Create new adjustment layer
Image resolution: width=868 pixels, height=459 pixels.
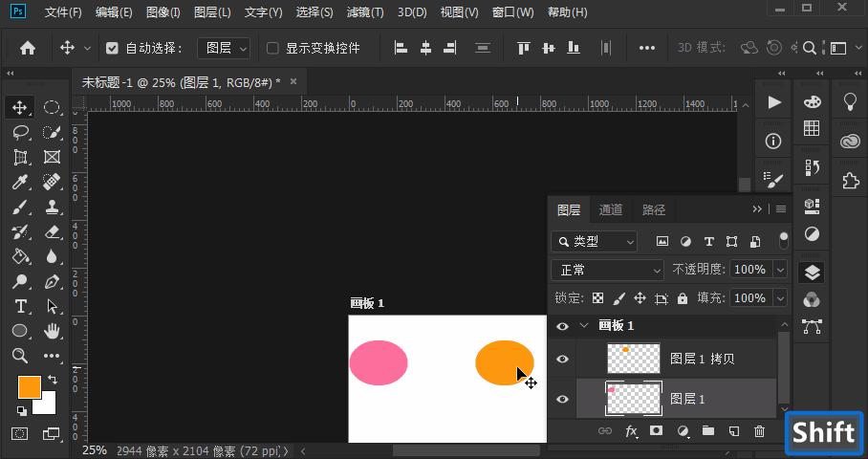click(684, 430)
